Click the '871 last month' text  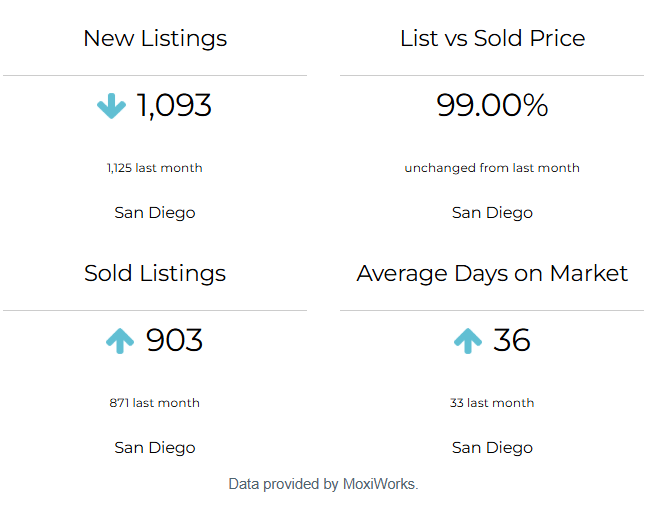(155, 403)
